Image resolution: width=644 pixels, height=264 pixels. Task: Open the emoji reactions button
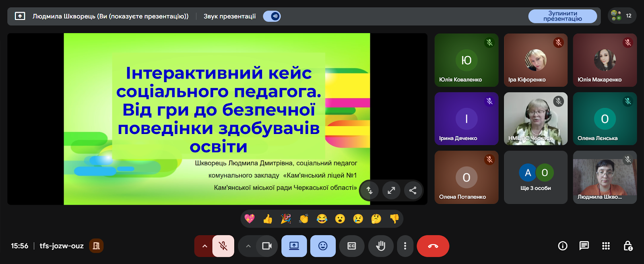(x=323, y=246)
